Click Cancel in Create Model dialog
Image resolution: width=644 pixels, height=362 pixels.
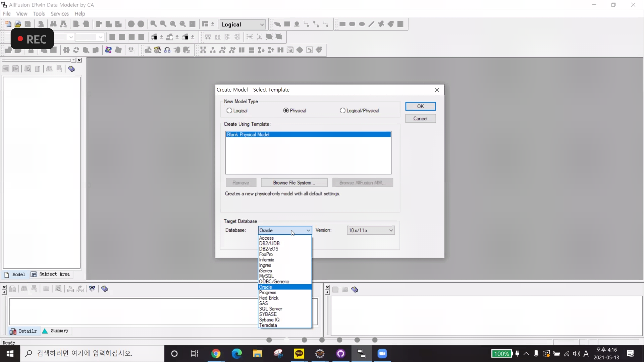tap(420, 118)
